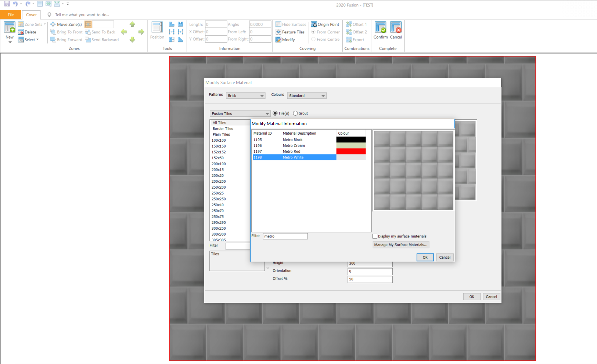Click the material Filter field containing metro

click(285, 236)
